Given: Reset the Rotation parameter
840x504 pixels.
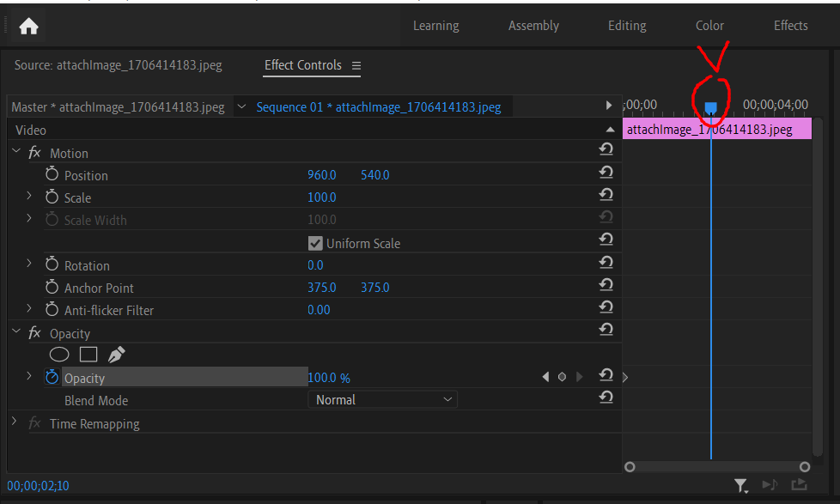Looking at the screenshot, I should point(606,262).
